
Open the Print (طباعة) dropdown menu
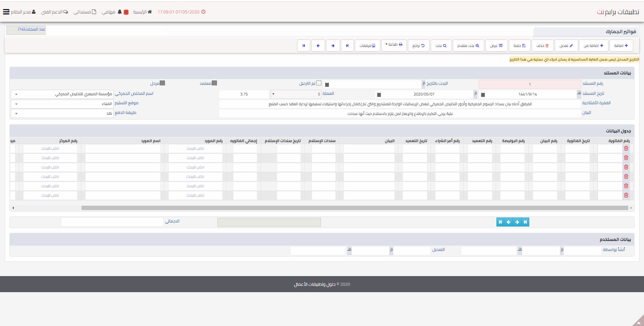[394, 45]
